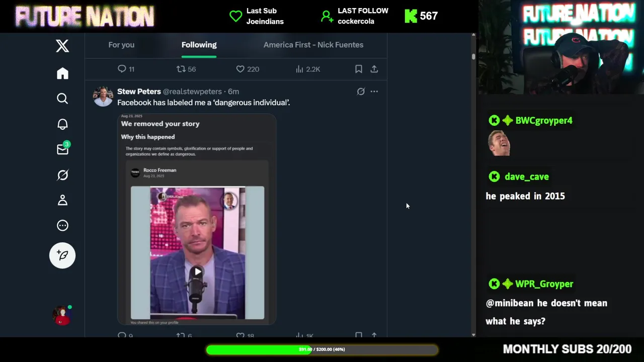Screen dimensions: 644x362
Task: Click the Last Follow person icon overlay
Action: [x=327, y=17]
